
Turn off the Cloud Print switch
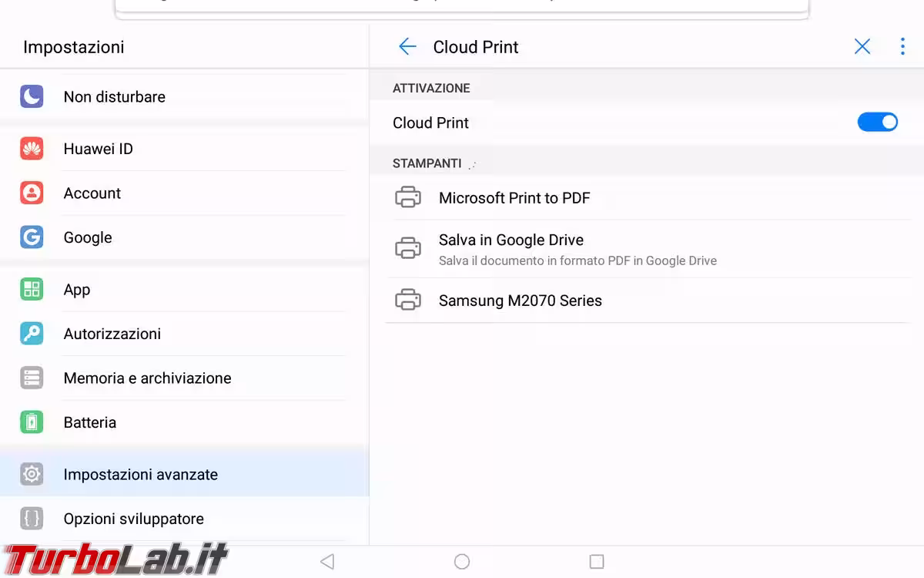pos(878,123)
